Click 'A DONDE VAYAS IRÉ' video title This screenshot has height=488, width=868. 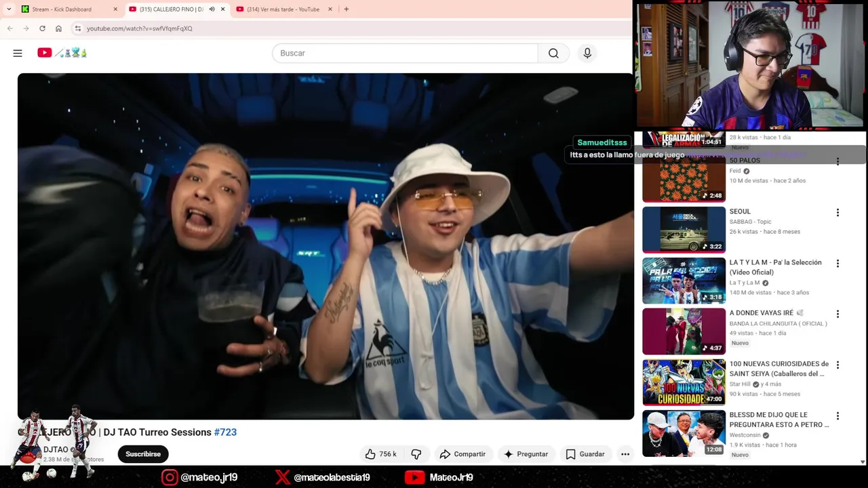[766, 313]
